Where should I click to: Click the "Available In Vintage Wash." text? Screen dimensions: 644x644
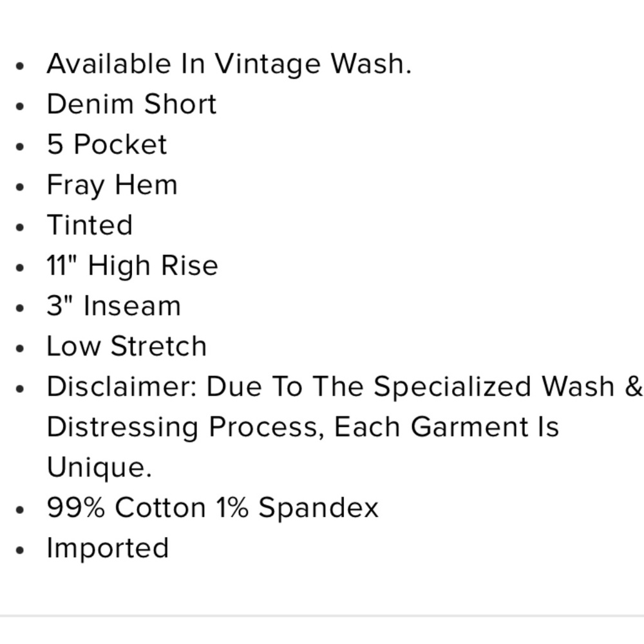coord(229,64)
